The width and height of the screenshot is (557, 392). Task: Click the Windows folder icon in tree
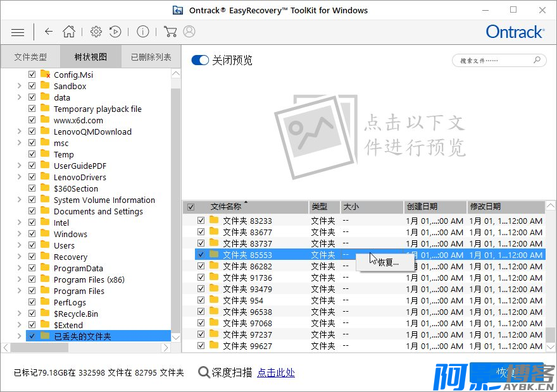pyautogui.click(x=45, y=233)
